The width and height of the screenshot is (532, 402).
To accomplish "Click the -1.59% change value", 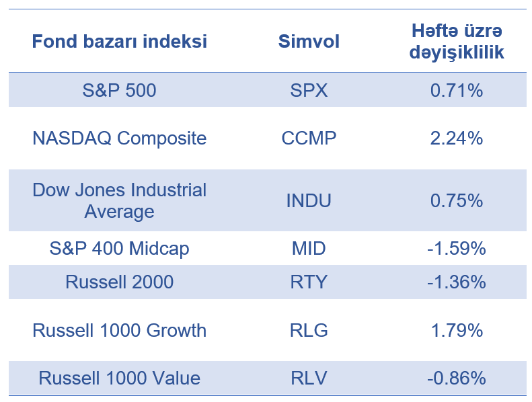I will pos(457,249).
